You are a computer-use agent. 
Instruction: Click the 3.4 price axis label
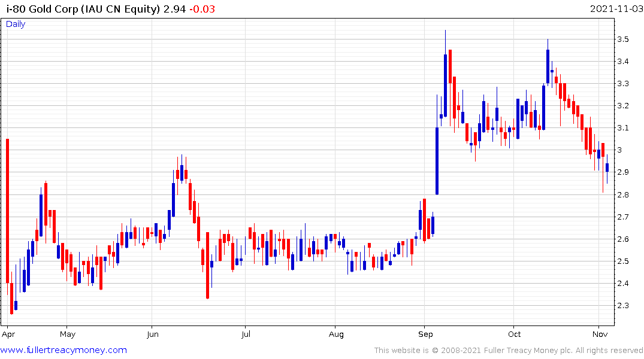pyautogui.click(x=623, y=62)
